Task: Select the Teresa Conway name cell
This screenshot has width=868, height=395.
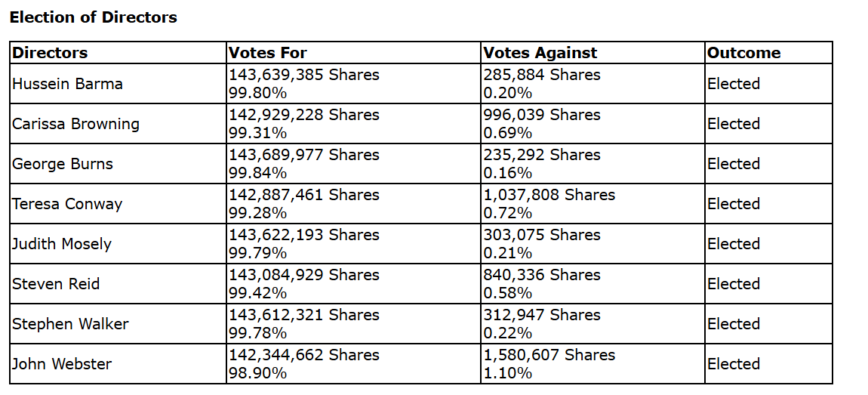Action: pos(67,204)
